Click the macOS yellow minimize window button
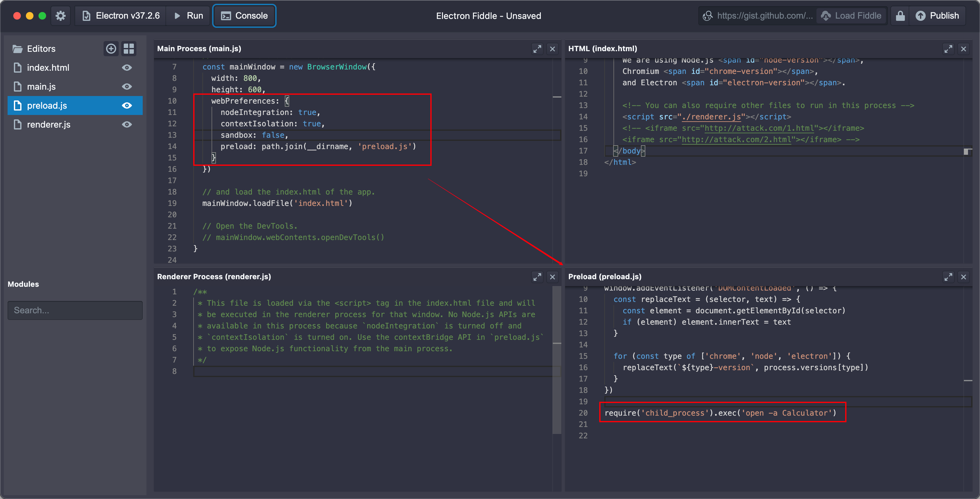The image size is (980, 499). point(30,15)
